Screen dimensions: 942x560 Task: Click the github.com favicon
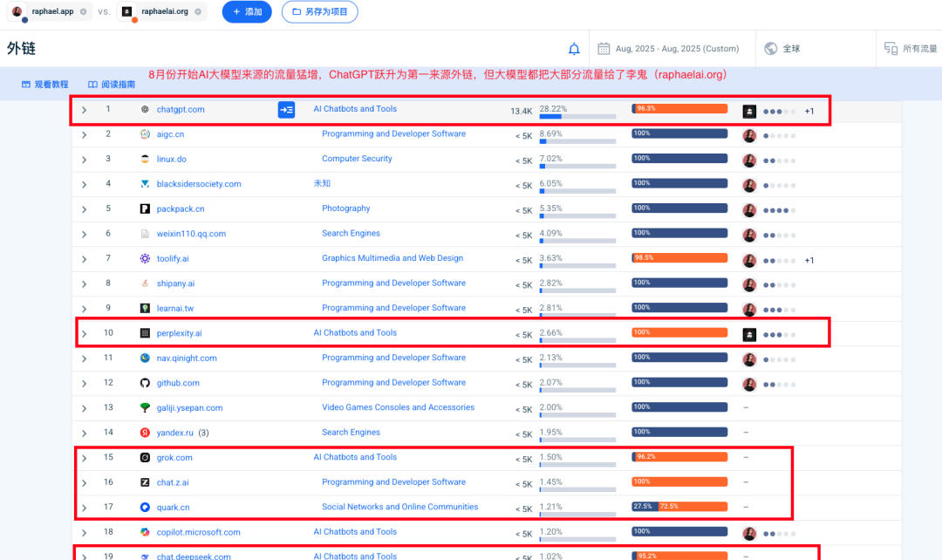point(145,383)
